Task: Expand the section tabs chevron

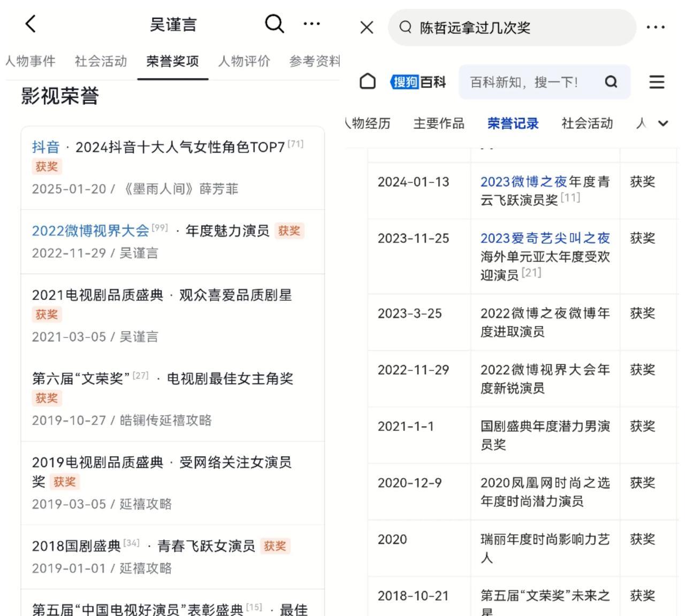Action: [x=663, y=124]
